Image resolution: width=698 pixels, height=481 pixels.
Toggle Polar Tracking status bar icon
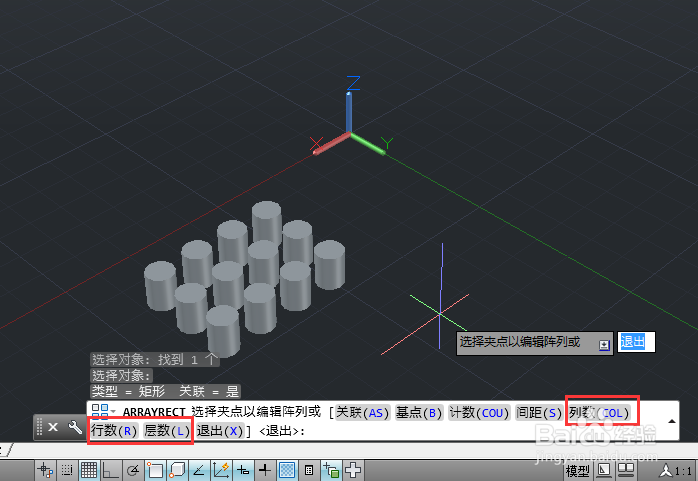point(133,470)
